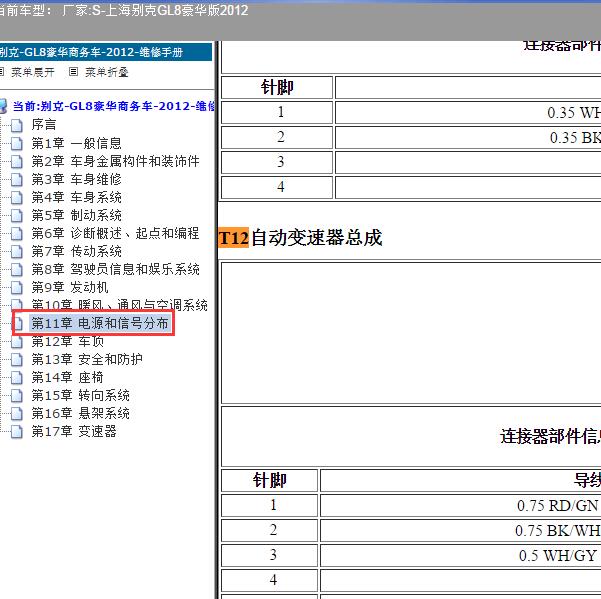This screenshot has width=601, height=599.
Task: Select 第2章 车身金属构件和装饰件
Action: tap(115, 161)
